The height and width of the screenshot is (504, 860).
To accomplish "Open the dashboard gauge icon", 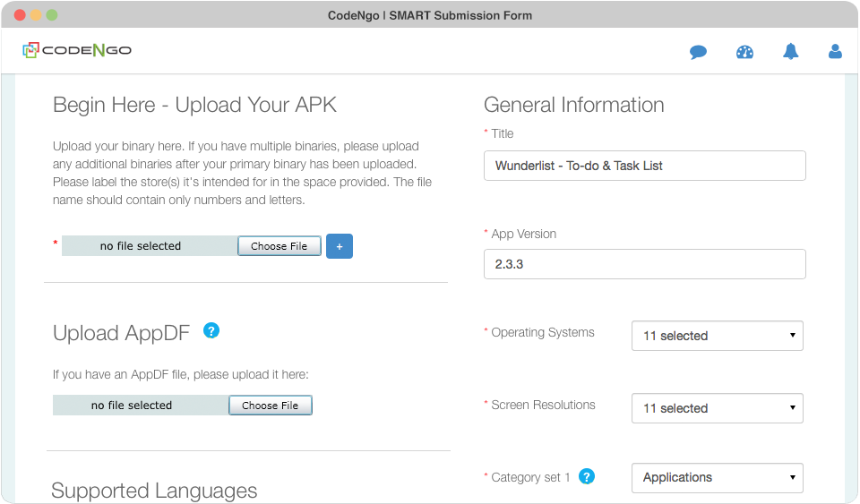I will coord(744,52).
